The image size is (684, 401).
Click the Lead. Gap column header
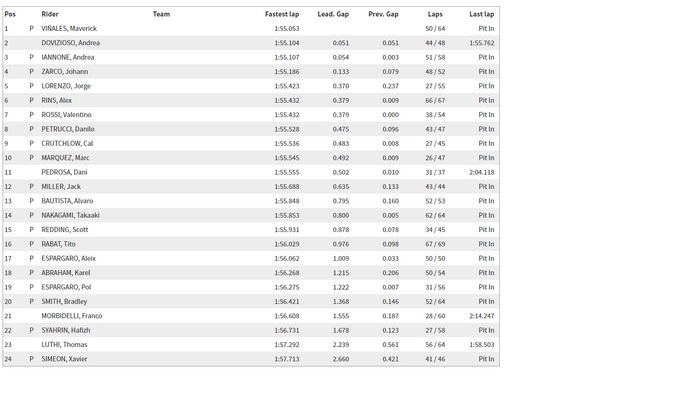(333, 14)
